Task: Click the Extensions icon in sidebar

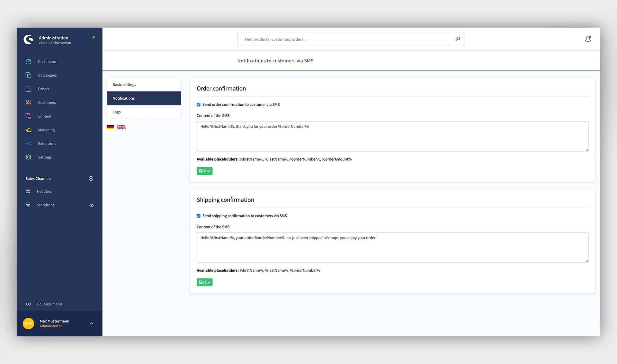Action: [28, 143]
